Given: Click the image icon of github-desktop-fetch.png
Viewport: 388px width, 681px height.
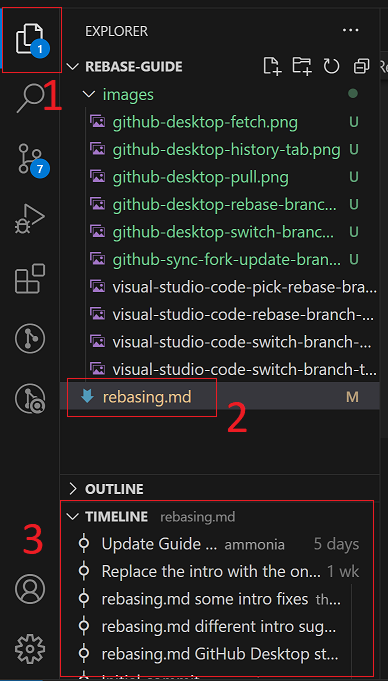Looking at the screenshot, I should coord(98,122).
